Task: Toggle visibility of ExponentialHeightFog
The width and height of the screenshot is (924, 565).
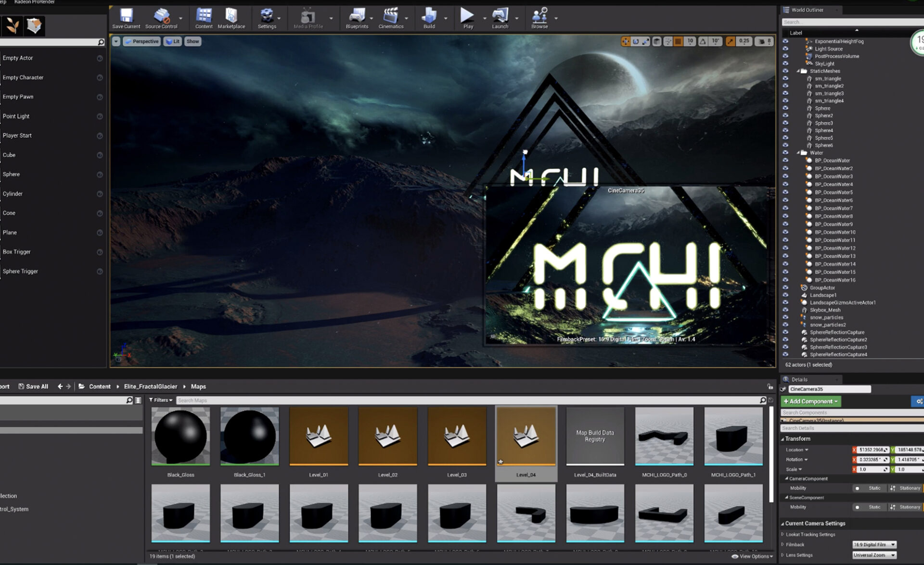Action: tap(785, 41)
